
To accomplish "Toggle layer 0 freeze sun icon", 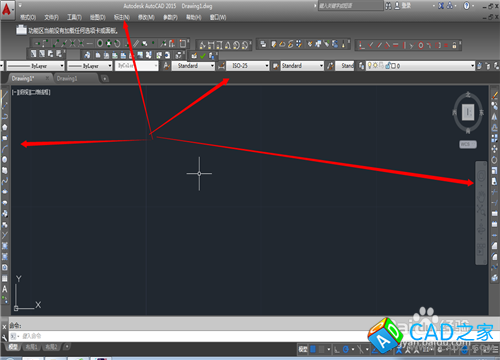I will point(375,65).
